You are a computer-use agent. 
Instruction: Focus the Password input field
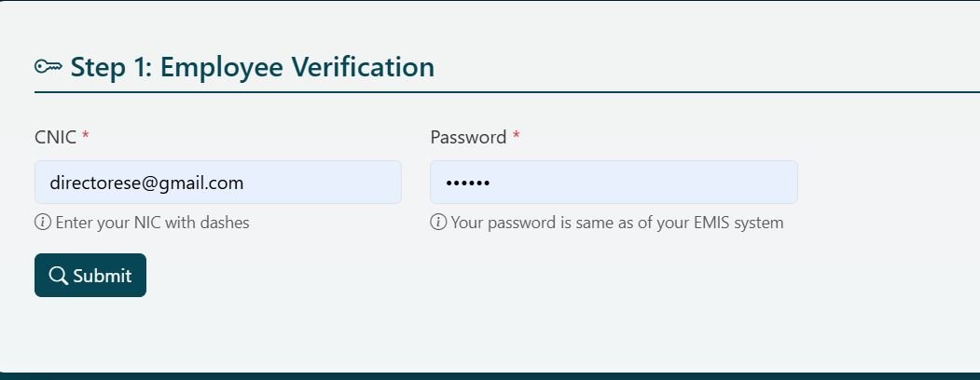pyautogui.click(x=613, y=183)
